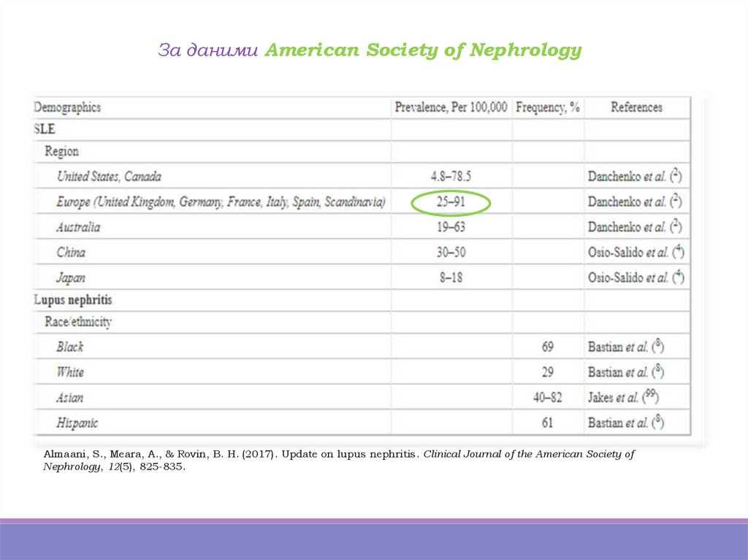Click the 'Japan' row label
This screenshot has width=748, height=560.
[x=71, y=277]
